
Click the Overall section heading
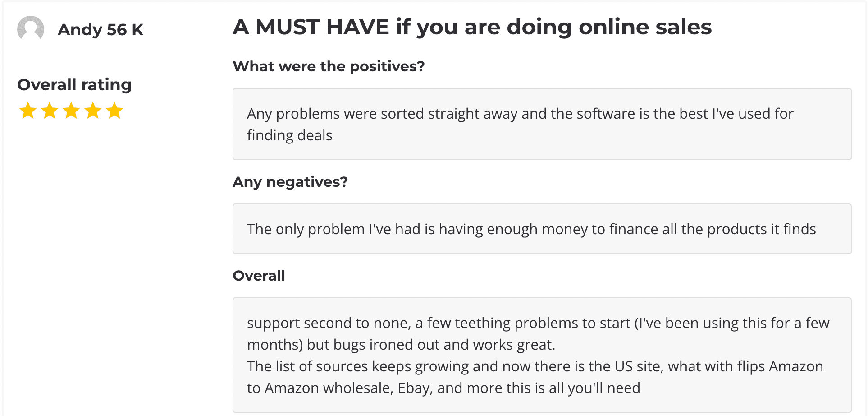(259, 276)
